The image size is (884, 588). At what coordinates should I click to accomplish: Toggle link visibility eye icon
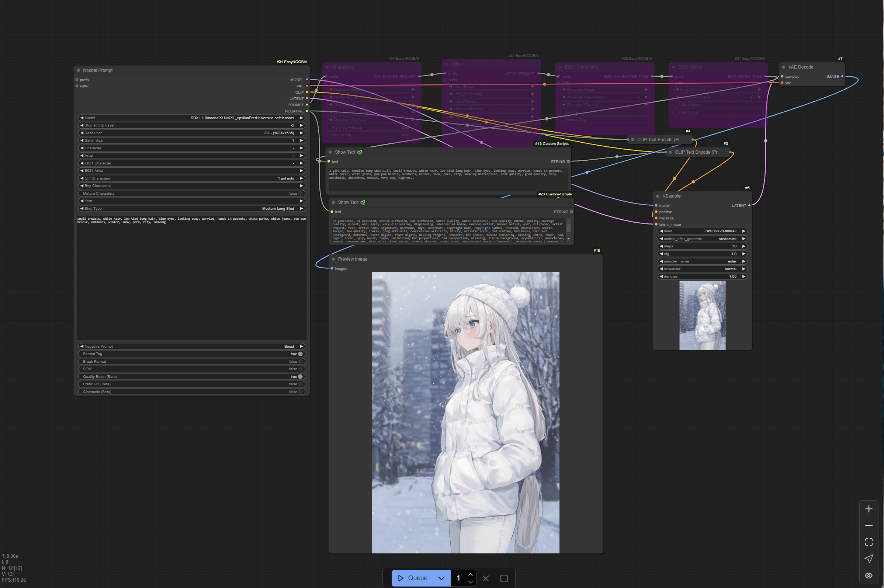coord(869,575)
